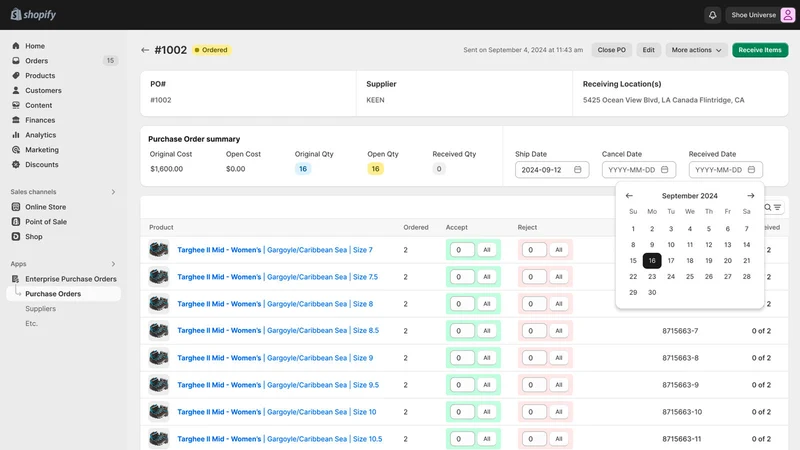800x450 pixels.
Task: Click the Cancel Date input field
Action: click(639, 169)
